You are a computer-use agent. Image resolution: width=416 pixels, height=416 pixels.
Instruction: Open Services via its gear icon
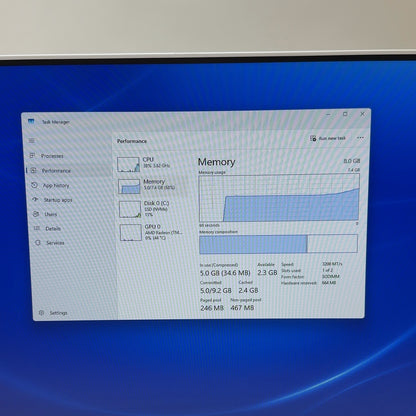tap(38, 243)
